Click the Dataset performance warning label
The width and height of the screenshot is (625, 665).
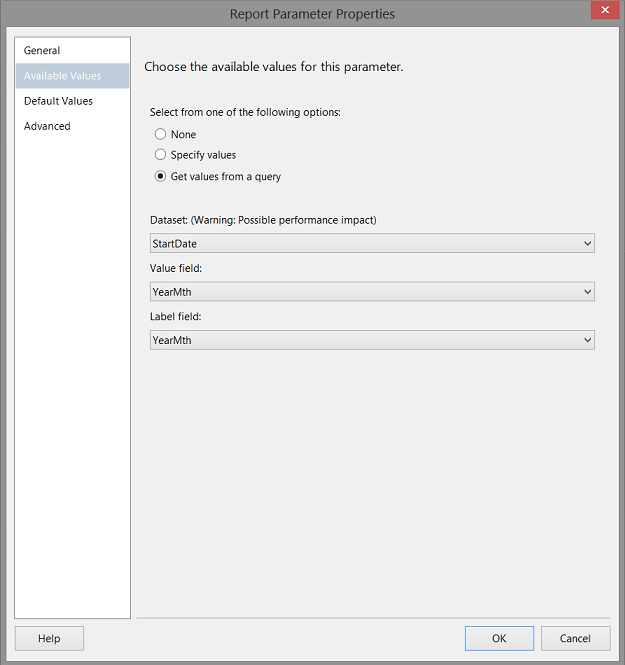263,220
